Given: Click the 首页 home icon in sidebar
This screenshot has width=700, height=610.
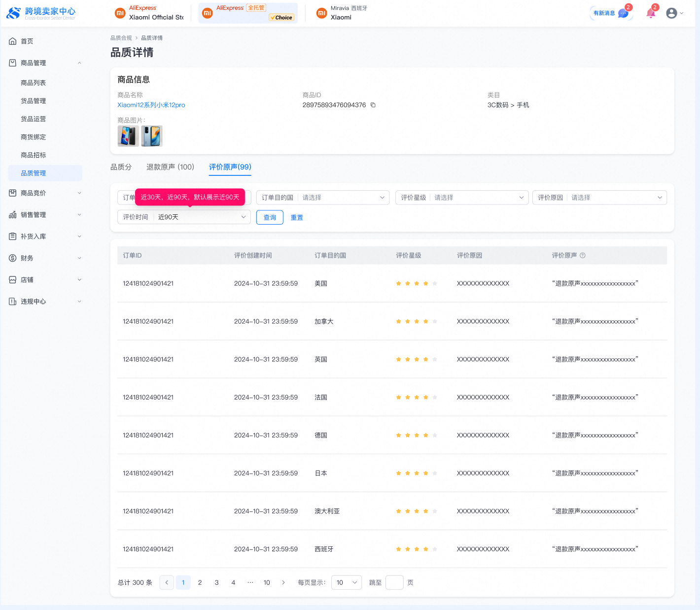Looking at the screenshot, I should click(x=13, y=41).
